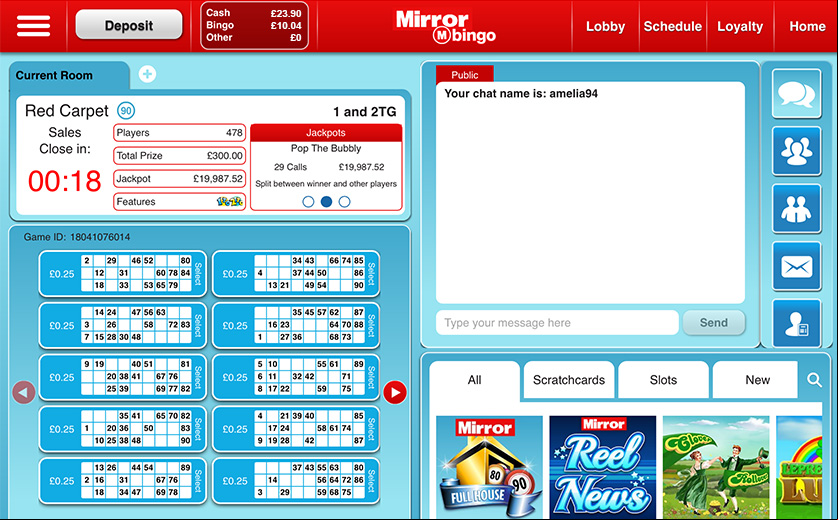The image size is (838, 520).
Task: Click the Jackpot £19,987.52 row
Action: click(x=179, y=178)
